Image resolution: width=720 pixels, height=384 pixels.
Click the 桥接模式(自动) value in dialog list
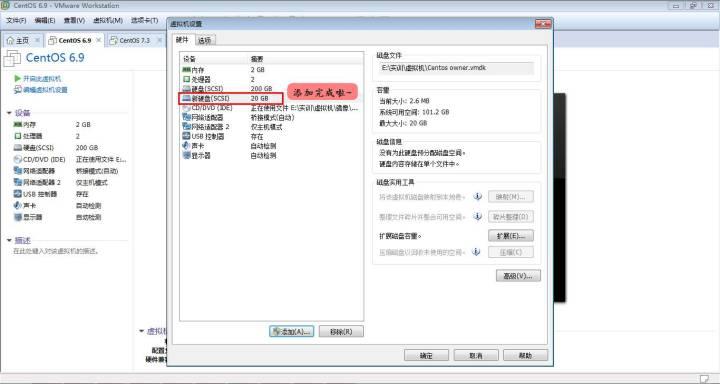(x=273, y=118)
